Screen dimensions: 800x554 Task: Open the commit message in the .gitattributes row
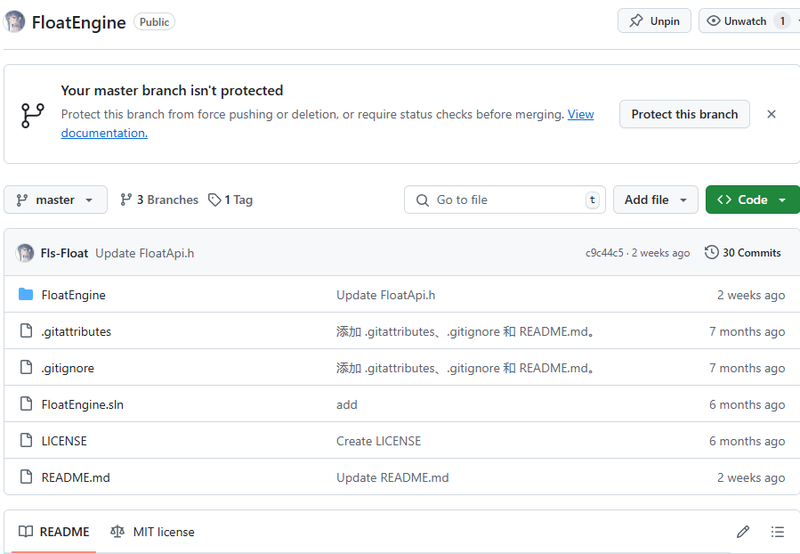[x=465, y=332]
